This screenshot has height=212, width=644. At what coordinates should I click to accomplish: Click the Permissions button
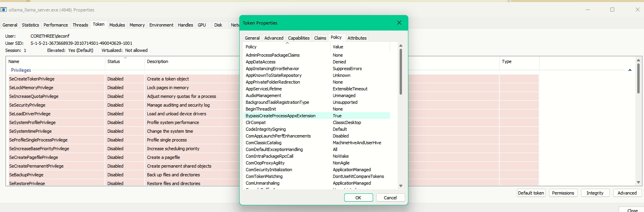coord(563,193)
